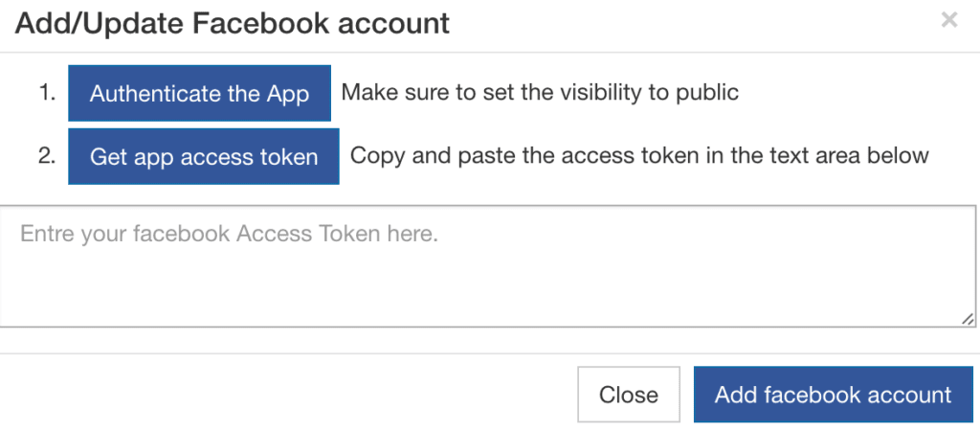Grab the text area resize handle

point(969,320)
